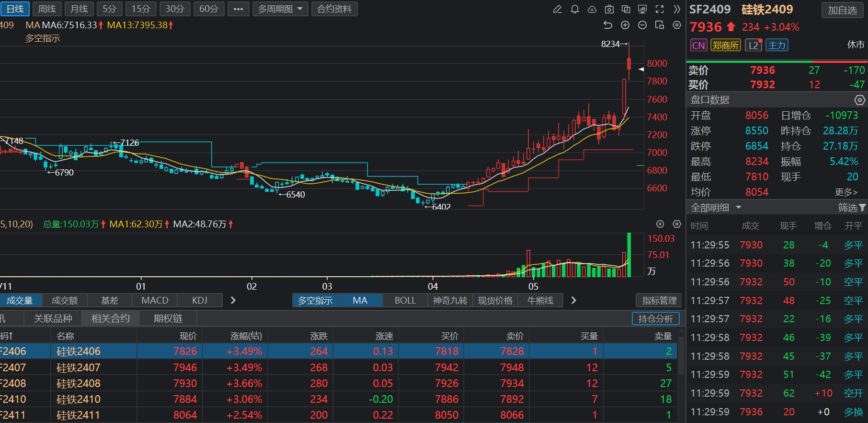Screen dimensions: 868x423
Task: Open 指标管理 indicator manager
Action: 660,301
